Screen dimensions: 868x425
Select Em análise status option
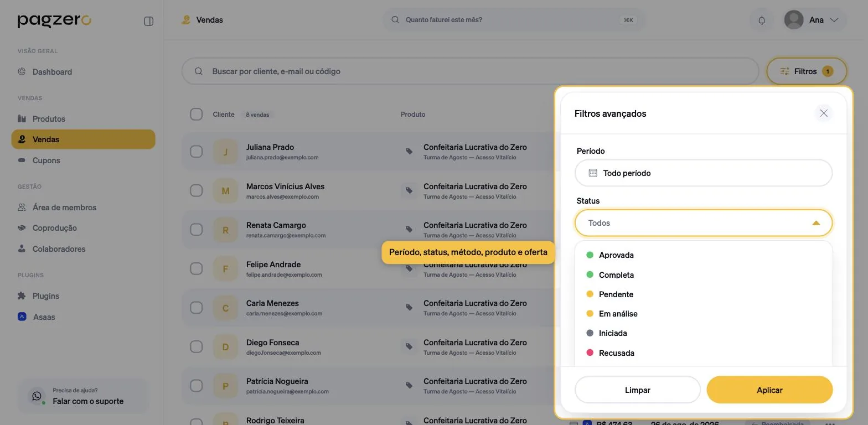coord(704,313)
